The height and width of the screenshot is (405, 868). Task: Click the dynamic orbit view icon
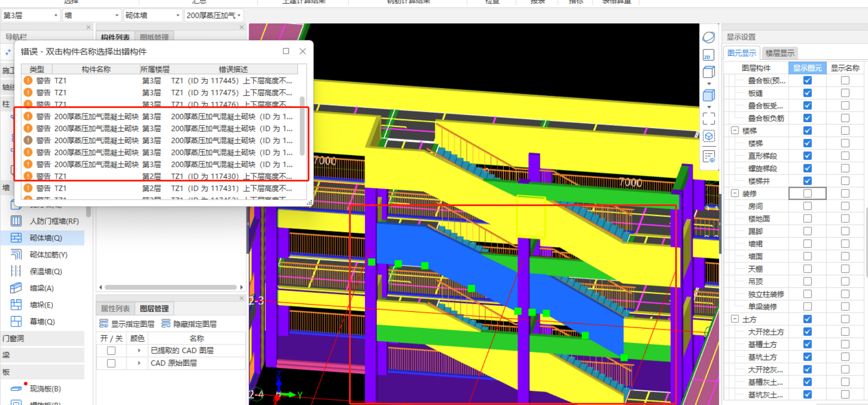click(709, 37)
